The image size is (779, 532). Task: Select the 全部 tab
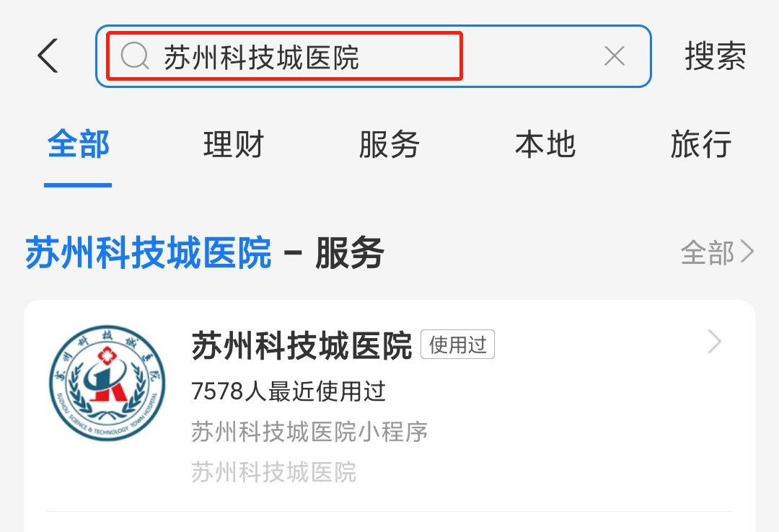coord(78,144)
